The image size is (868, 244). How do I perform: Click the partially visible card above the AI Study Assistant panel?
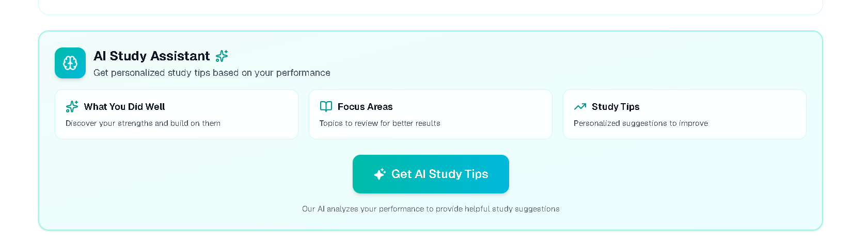(430, 7)
